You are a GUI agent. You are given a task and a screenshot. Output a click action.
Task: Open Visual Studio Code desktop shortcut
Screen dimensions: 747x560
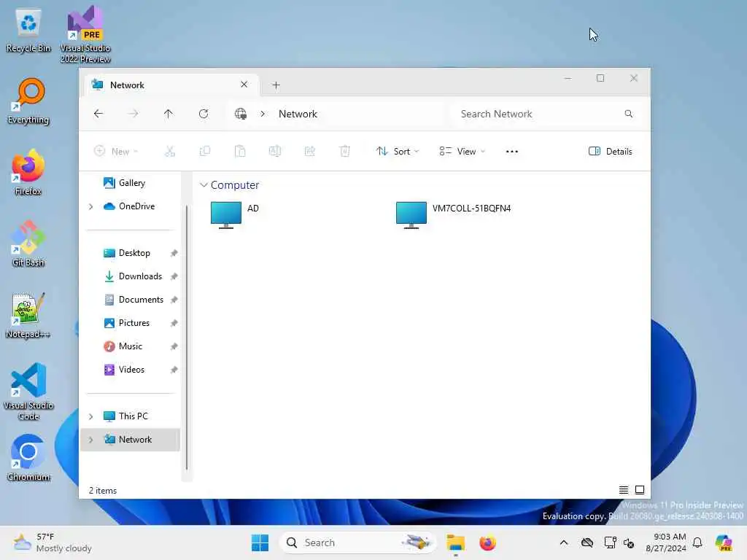pos(28,392)
